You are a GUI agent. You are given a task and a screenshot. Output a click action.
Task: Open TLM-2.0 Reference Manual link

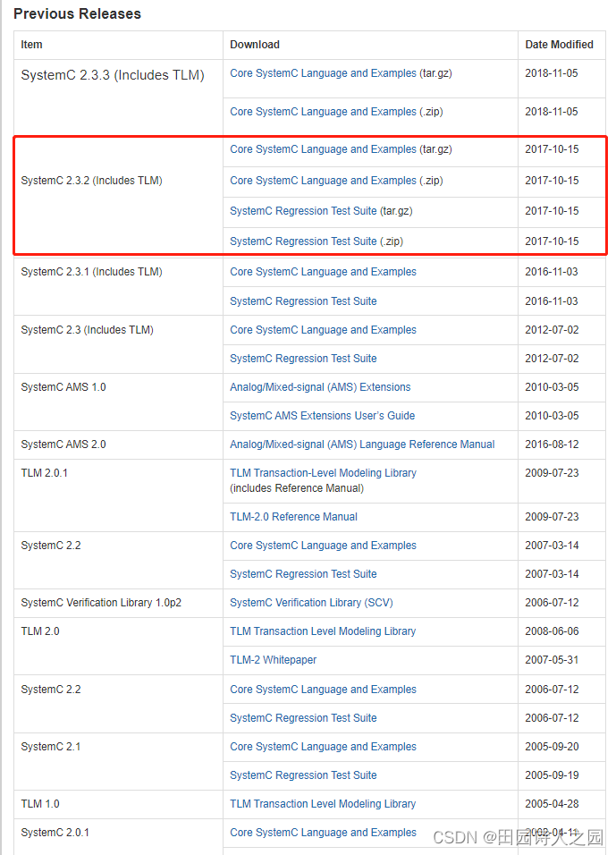click(293, 516)
